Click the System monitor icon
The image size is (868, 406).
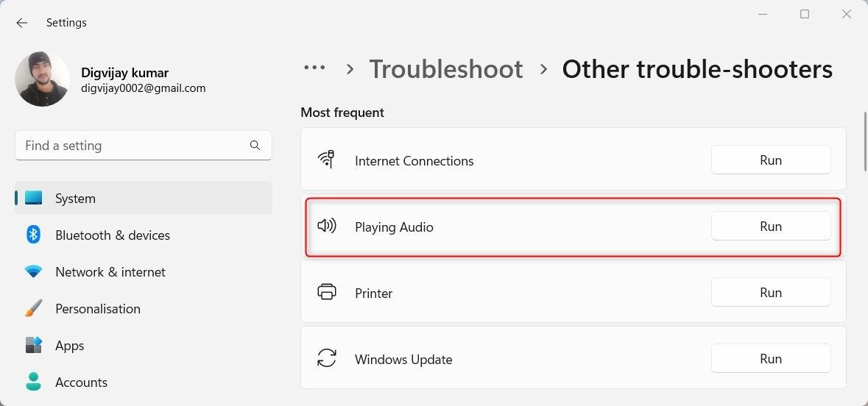34,198
